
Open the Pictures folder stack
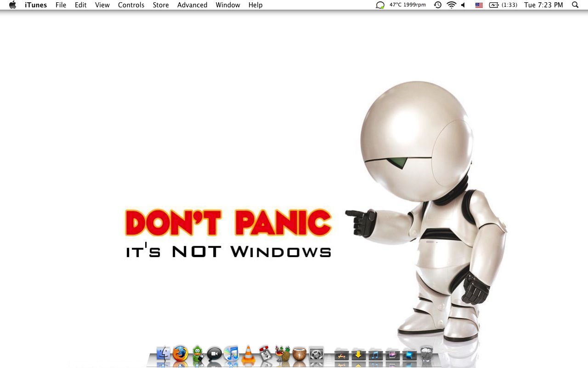coord(392,355)
